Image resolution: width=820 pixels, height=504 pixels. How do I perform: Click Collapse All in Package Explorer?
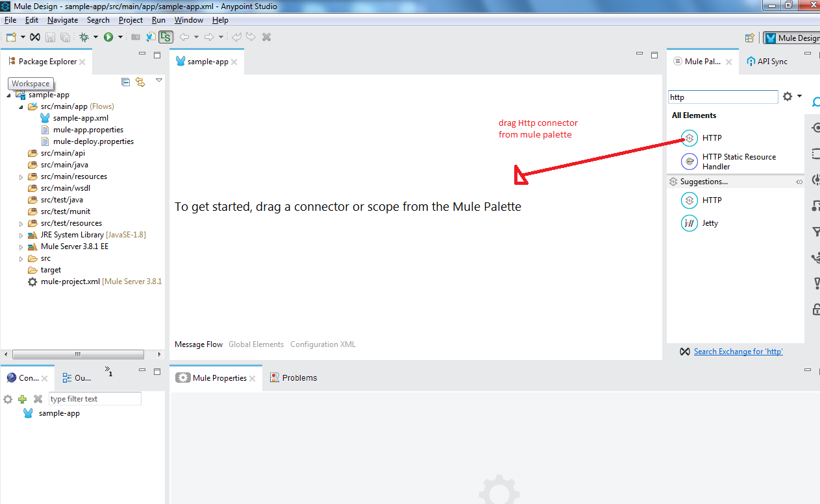point(126,82)
